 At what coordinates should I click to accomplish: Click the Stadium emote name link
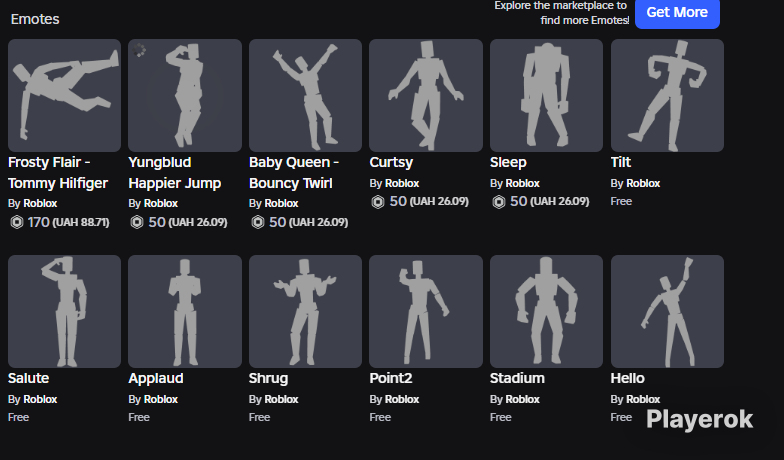(517, 378)
